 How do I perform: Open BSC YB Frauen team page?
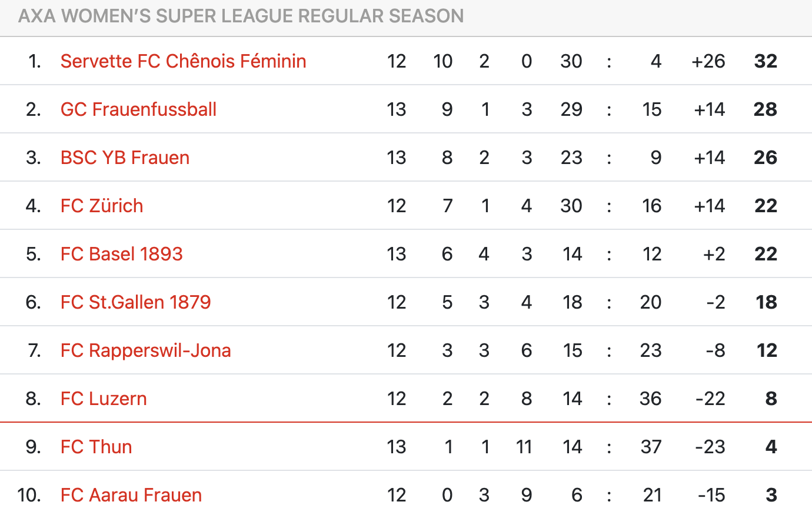(x=125, y=158)
